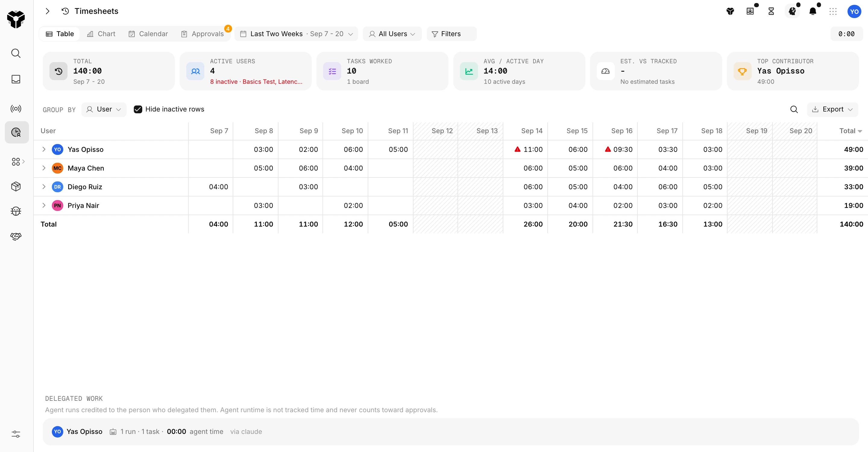868x452 pixels.
Task: Open the broadcast signal icon in sidebar
Action: point(16,108)
